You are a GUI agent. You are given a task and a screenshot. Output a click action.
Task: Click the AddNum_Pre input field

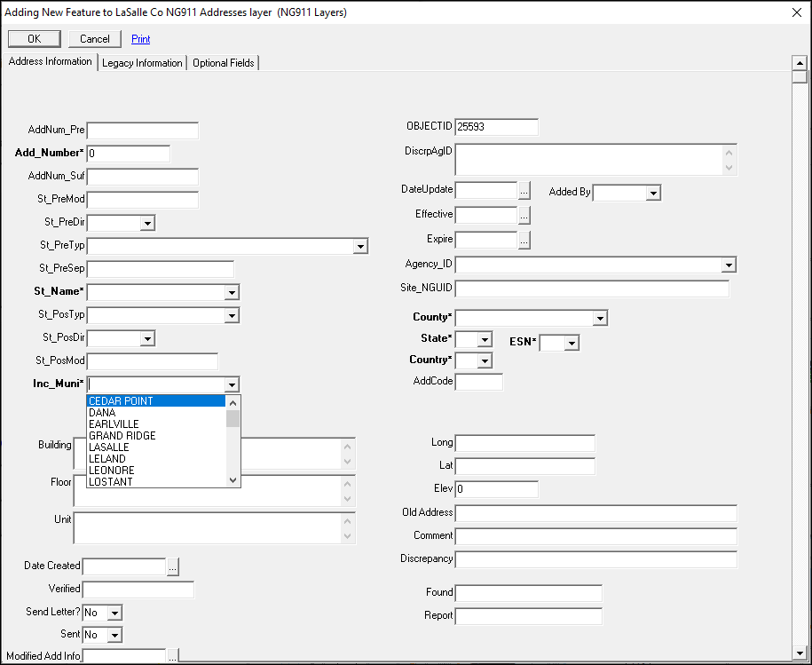[142, 131]
